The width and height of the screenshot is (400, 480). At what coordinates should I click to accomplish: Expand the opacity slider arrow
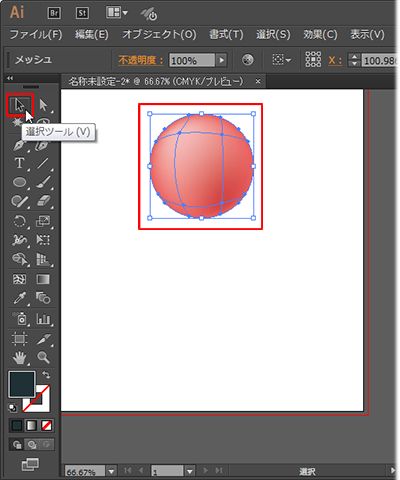click(x=221, y=60)
